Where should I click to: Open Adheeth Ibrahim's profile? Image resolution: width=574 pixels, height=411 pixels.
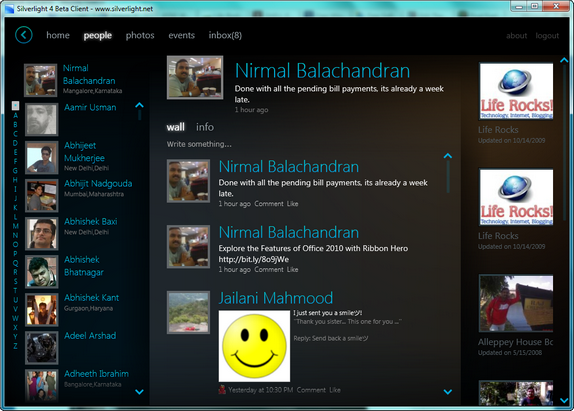(x=96, y=374)
